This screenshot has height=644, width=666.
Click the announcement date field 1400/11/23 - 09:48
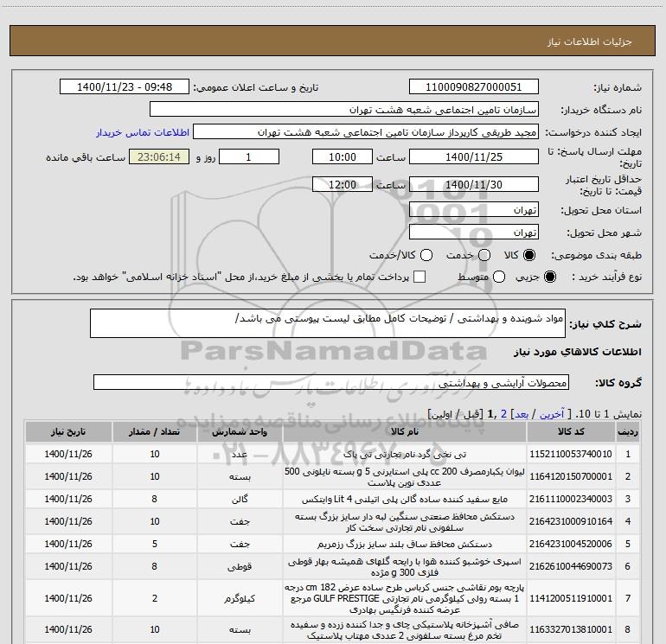[125, 86]
